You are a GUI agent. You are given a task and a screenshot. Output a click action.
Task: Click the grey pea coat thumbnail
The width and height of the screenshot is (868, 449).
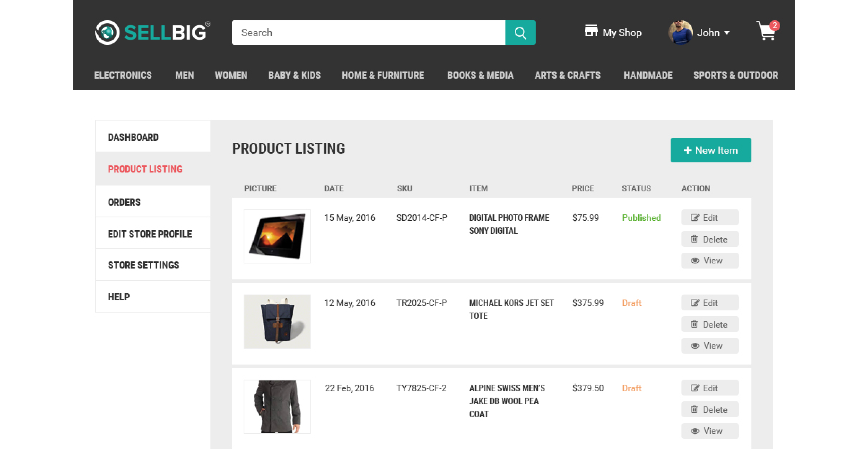(x=277, y=407)
